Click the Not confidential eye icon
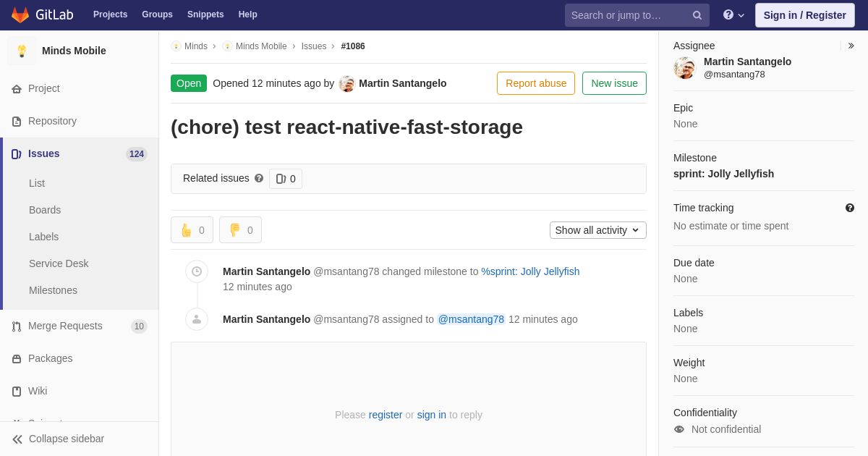 point(679,429)
